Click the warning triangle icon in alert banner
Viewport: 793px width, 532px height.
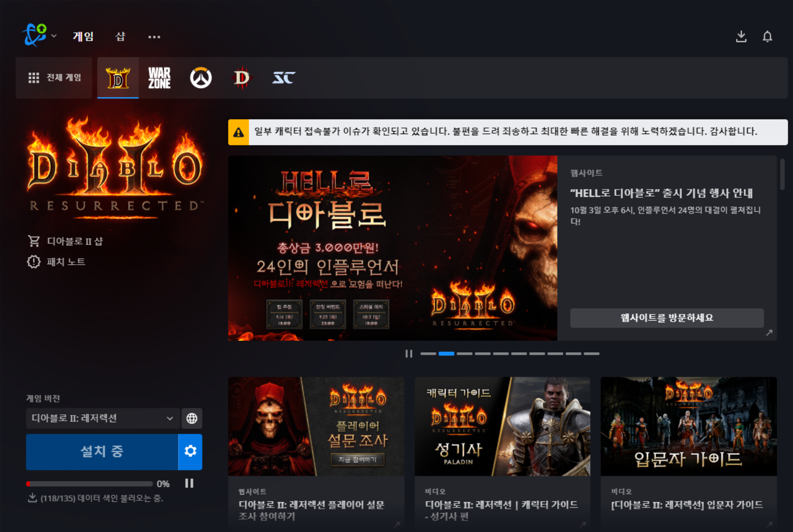point(238,132)
